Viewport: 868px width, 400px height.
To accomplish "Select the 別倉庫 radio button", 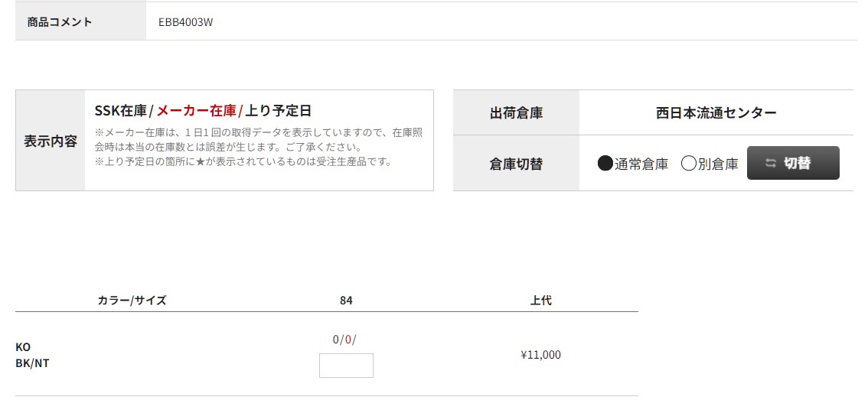I will coord(688,164).
